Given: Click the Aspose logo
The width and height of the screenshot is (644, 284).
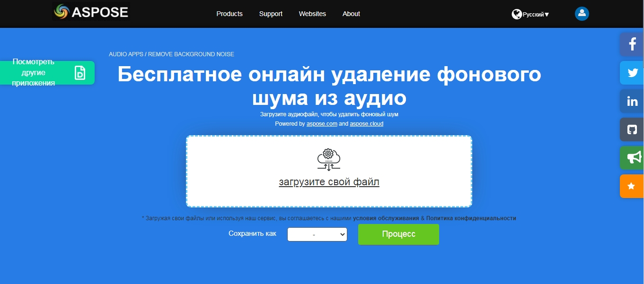Looking at the screenshot, I should (91, 12).
